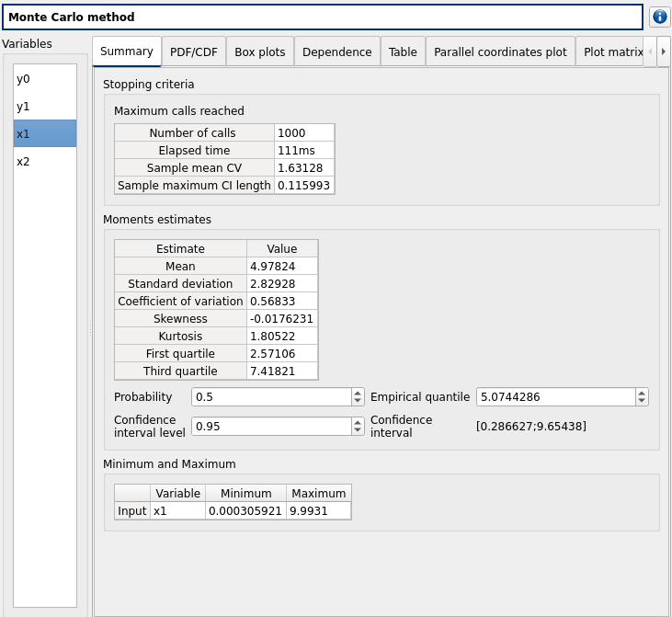
Task: Select the Mean value 4.97824
Action: (x=282, y=267)
